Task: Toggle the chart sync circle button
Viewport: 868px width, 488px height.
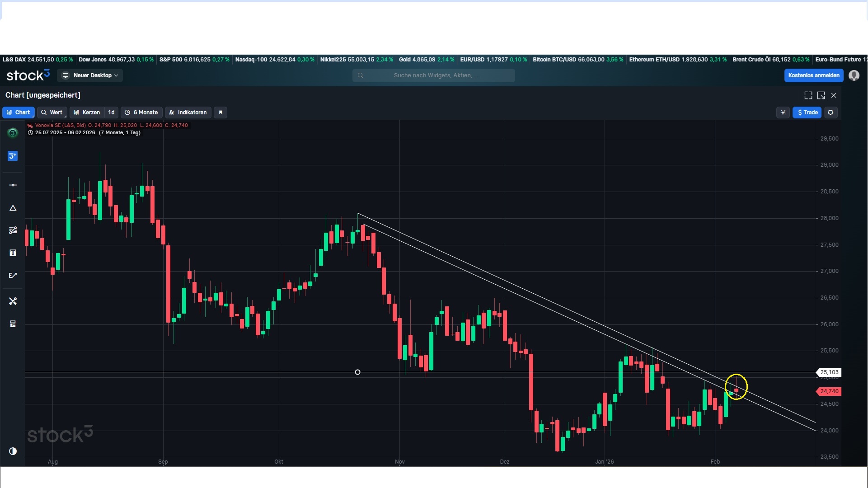Action: 830,113
